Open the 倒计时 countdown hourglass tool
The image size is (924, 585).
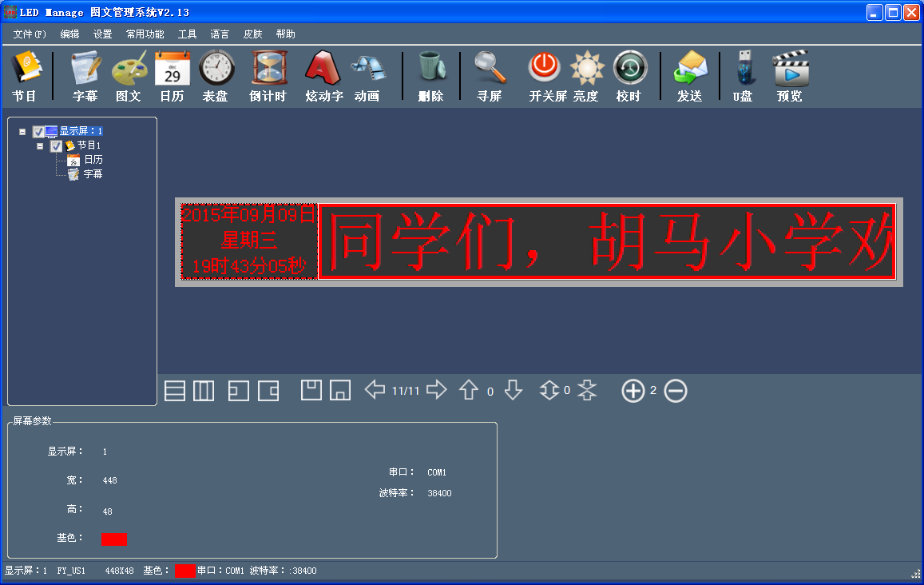[x=268, y=70]
